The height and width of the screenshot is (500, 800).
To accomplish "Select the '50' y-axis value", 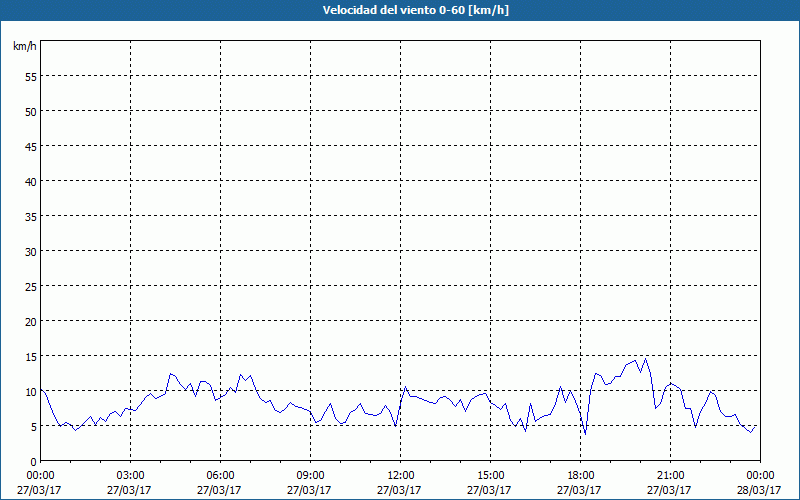I will coord(31,112).
